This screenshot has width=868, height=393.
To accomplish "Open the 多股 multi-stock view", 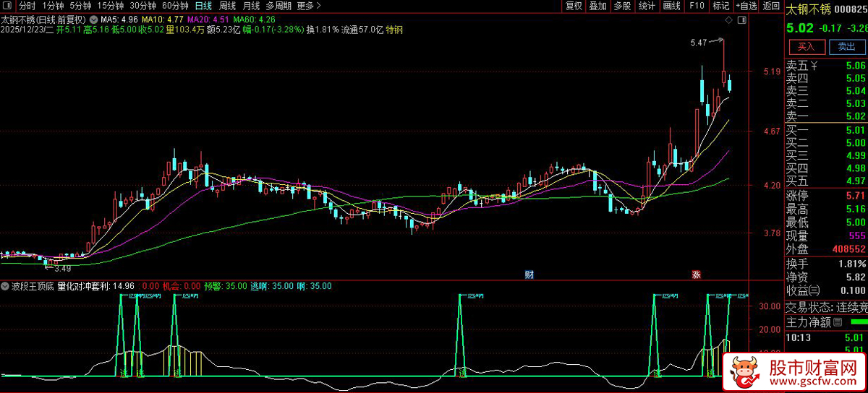I will click(622, 6).
